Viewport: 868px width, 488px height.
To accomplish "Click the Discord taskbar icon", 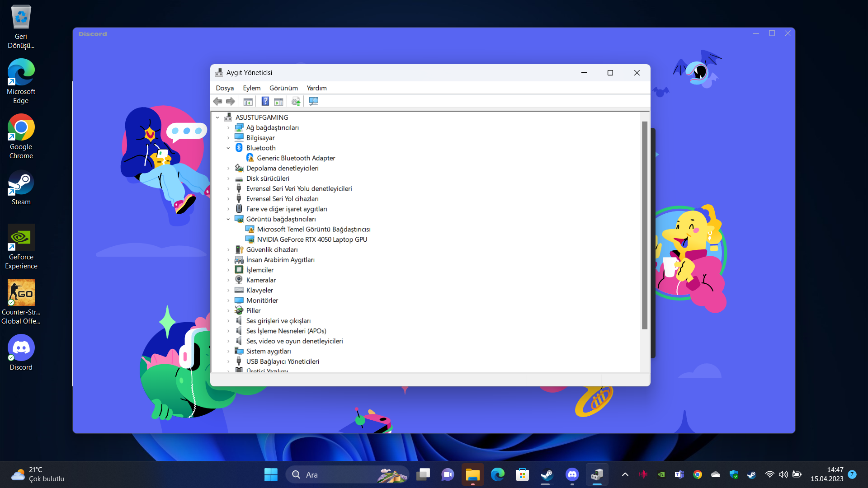I will point(572,474).
